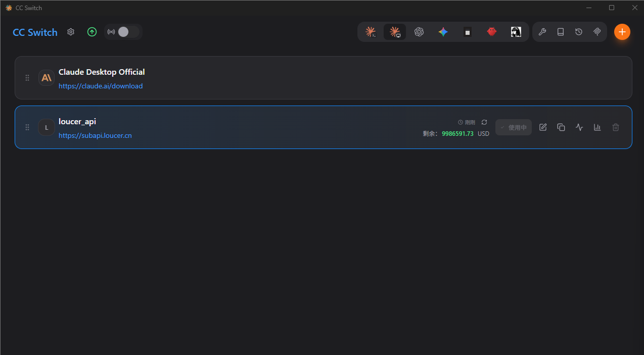644x355 pixels.
Task: Open the history clock icon
Action: 579,32
